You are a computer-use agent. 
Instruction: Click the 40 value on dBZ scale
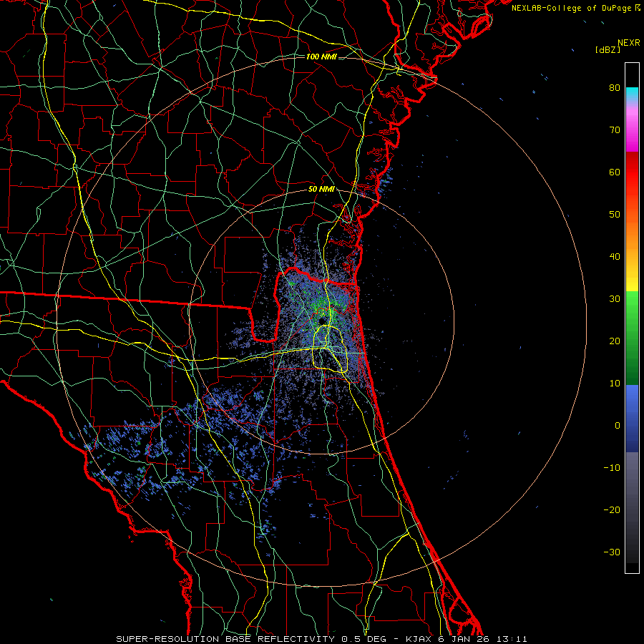coord(615,257)
